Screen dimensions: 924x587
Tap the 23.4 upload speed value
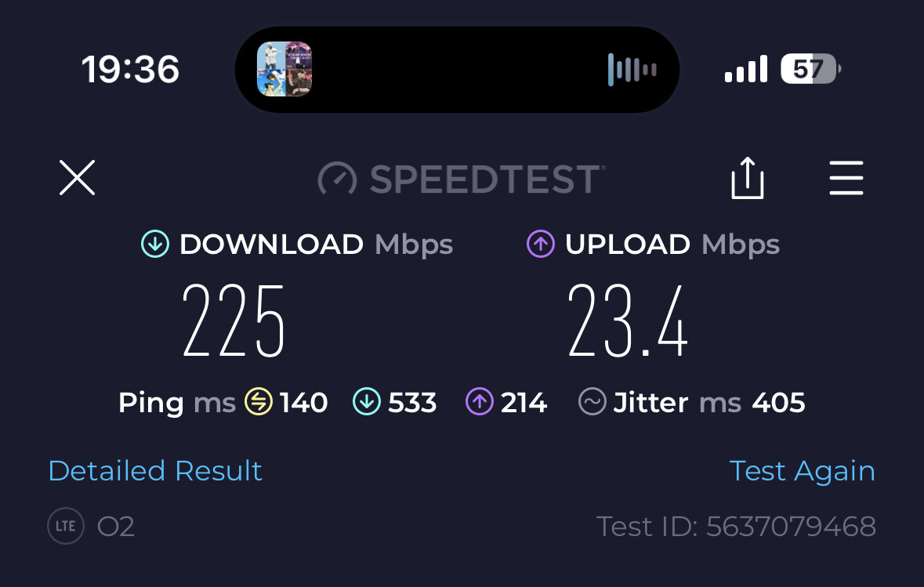click(x=628, y=321)
